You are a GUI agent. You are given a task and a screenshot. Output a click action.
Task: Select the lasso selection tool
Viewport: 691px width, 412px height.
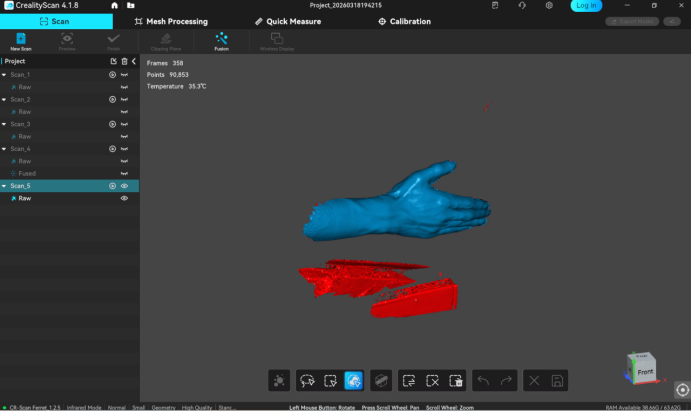pyautogui.click(x=307, y=380)
